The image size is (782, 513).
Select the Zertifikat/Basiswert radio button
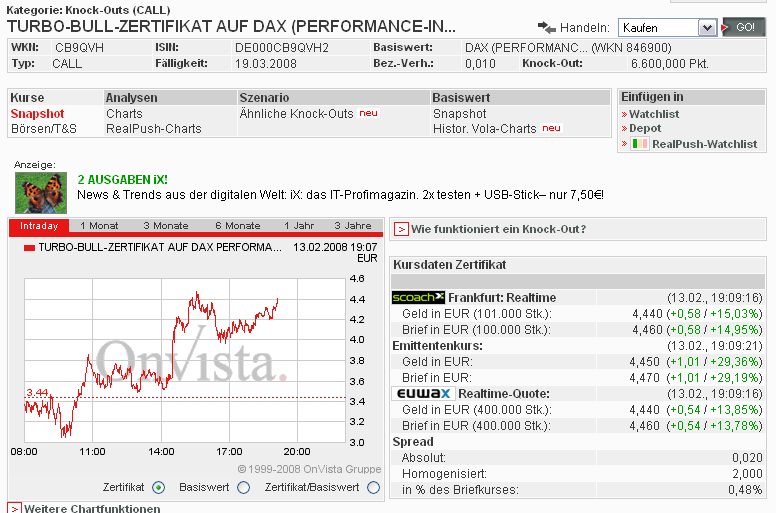pos(373,488)
